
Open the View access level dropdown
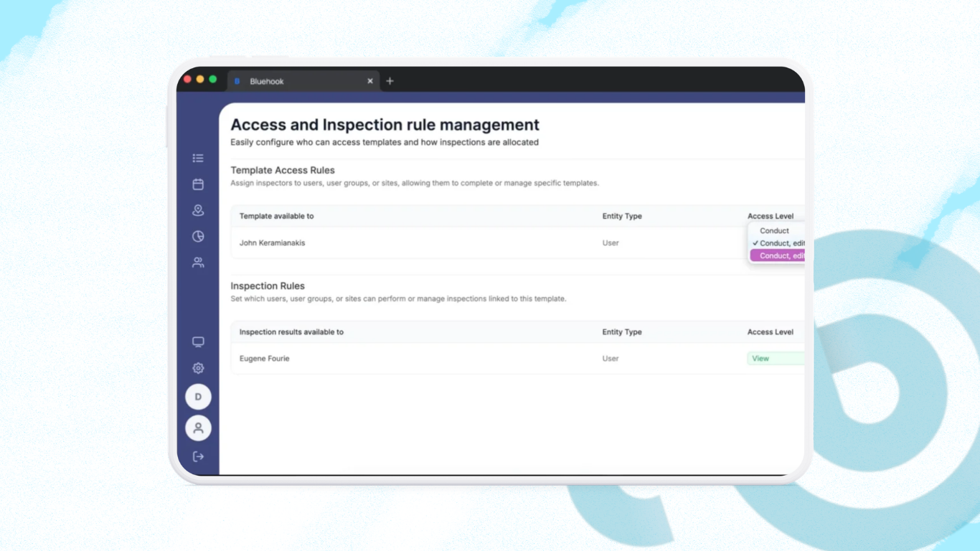coord(776,359)
